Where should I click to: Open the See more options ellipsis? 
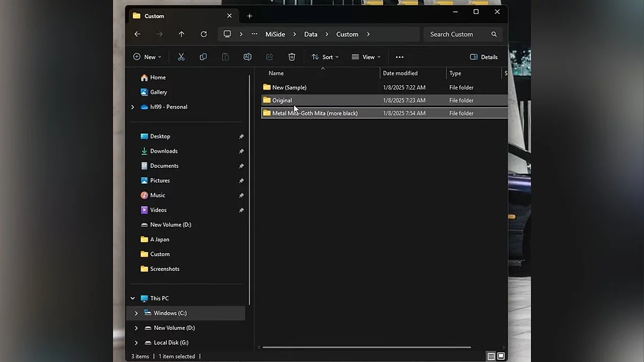coord(399,57)
